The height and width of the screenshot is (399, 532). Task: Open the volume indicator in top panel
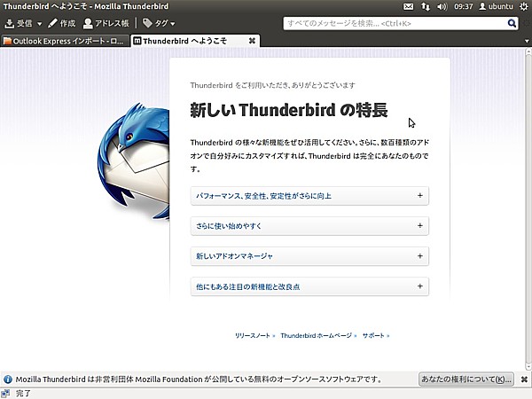pos(442,6)
